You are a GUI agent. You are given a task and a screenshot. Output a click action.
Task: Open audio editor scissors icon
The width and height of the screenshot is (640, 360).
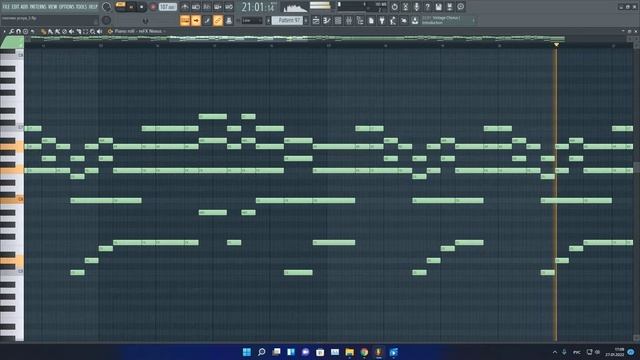[x=405, y=7]
